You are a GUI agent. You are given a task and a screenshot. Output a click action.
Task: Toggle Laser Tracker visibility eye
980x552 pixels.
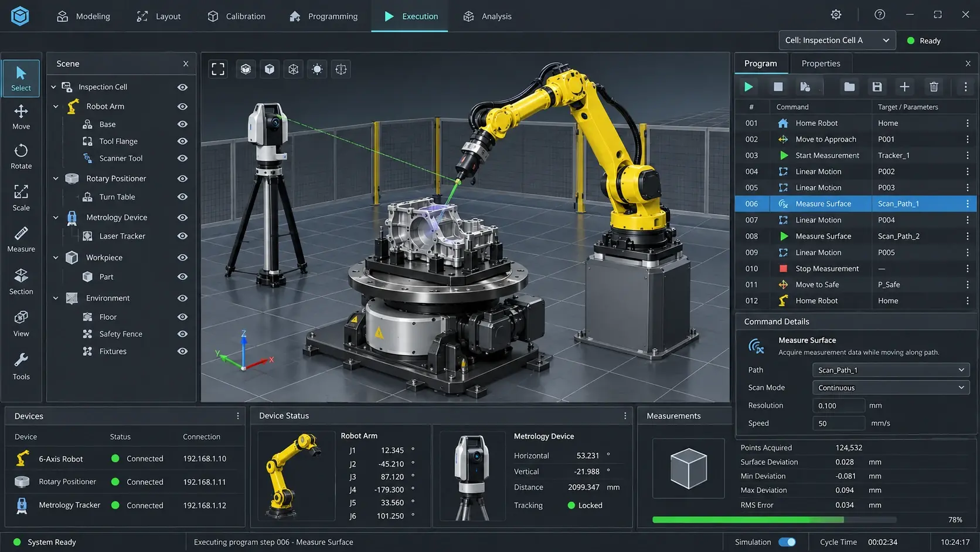point(182,236)
